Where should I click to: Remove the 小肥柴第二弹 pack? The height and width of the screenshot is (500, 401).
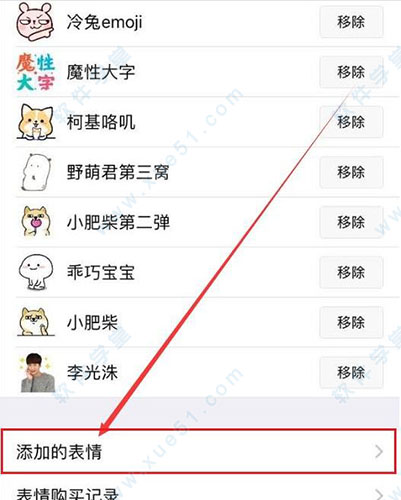pyautogui.click(x=351, y=222)
